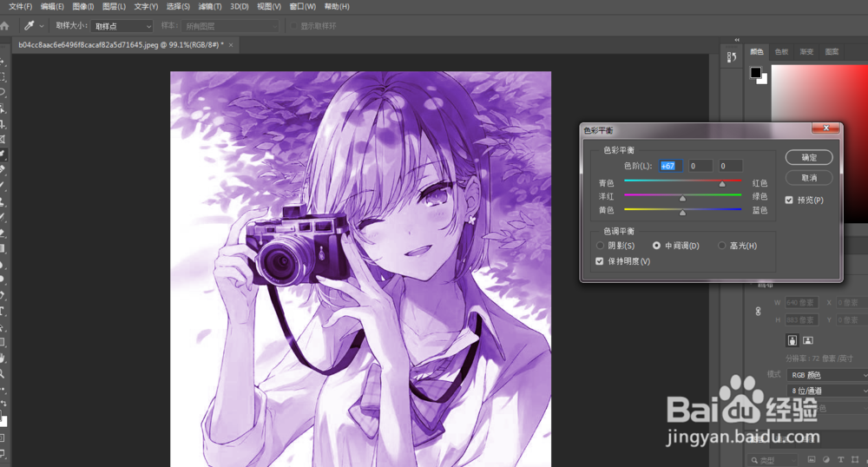Select the Crop tool in toolbox
Viewport: 868px width, 467px height.
tap(3, 124)
